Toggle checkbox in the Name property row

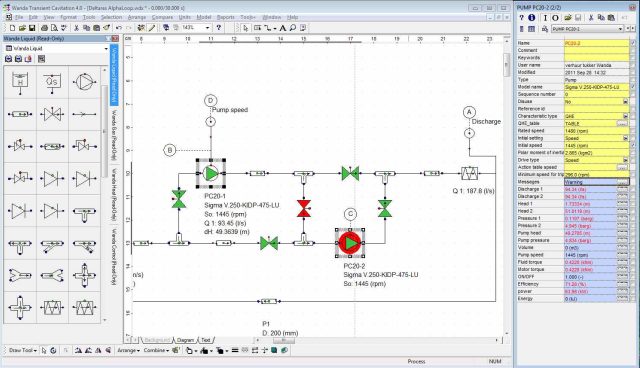tap(633, 43)
